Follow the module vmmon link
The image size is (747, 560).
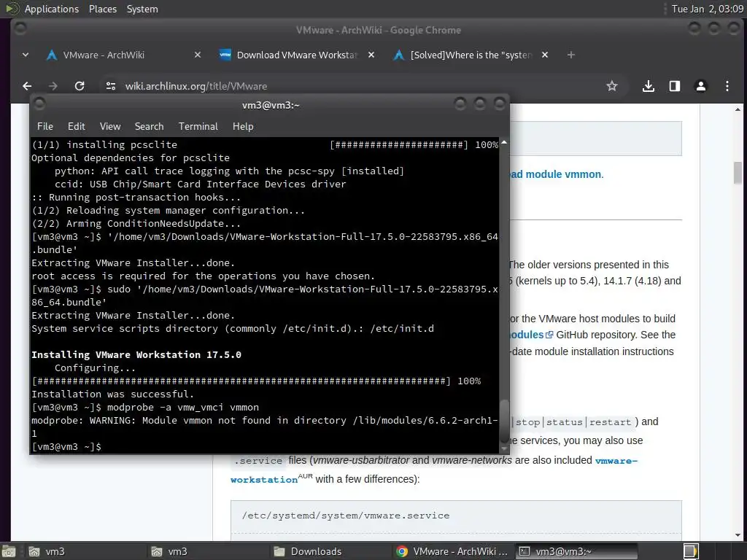[555, 174]
